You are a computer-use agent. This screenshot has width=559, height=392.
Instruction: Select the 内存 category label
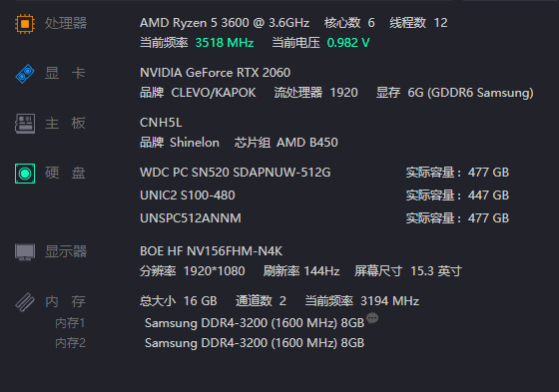[65, 301]
